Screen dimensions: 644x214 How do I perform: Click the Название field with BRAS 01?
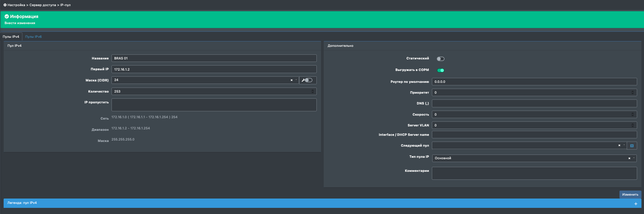click(x=214, y=58)
